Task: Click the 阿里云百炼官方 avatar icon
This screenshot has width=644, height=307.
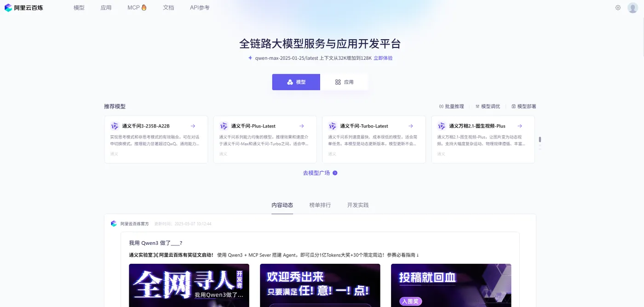Action: pos(114,224)
